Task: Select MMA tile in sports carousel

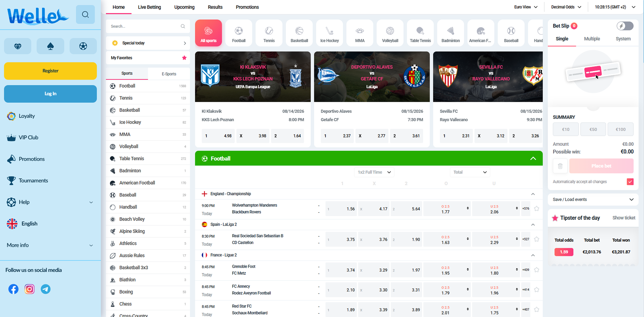Action: coord(359,33)
